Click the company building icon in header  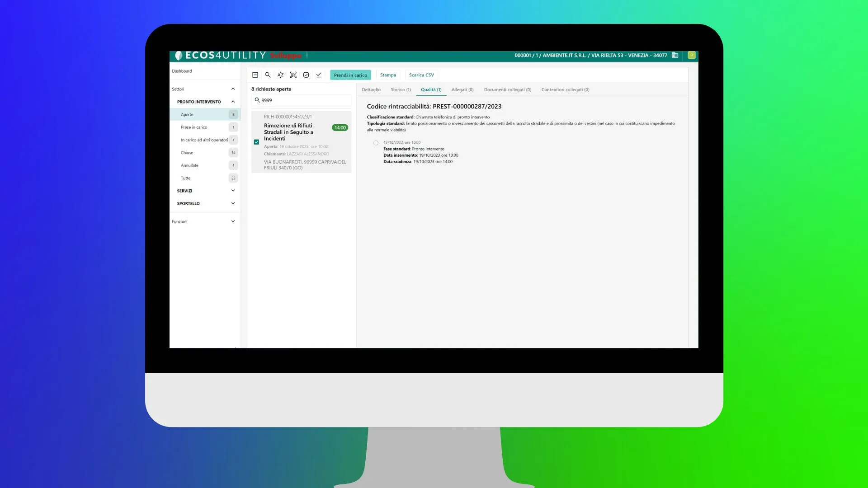pyautogui.click(x=675, y=55)
